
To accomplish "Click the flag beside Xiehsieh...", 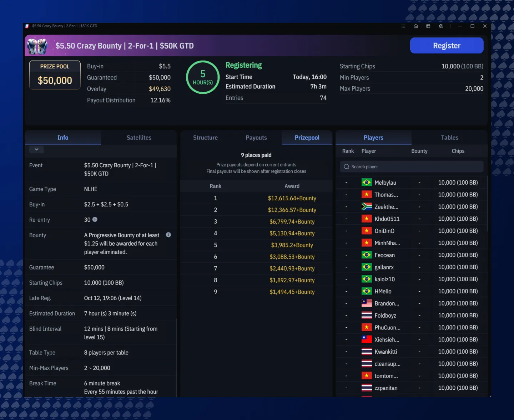I will [x=367, y=340].
